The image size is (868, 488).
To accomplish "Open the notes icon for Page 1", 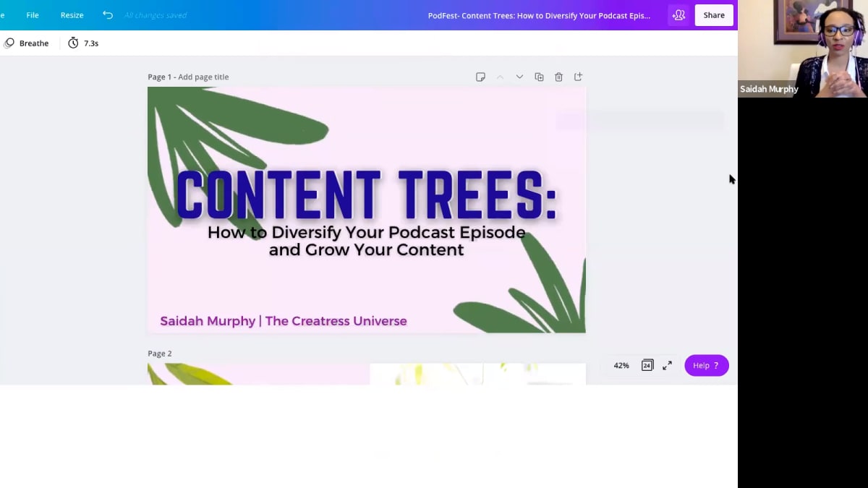I will [x=480, y=77].
